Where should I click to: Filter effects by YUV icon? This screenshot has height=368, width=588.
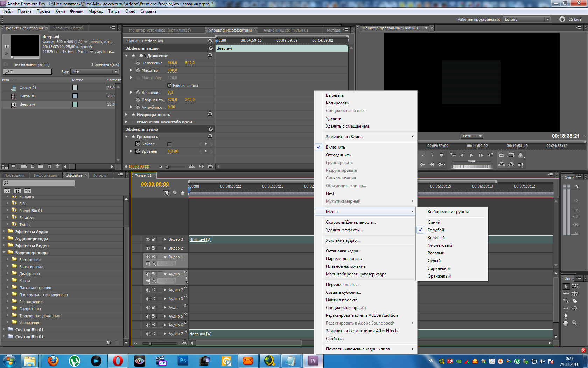click(28, 191)
